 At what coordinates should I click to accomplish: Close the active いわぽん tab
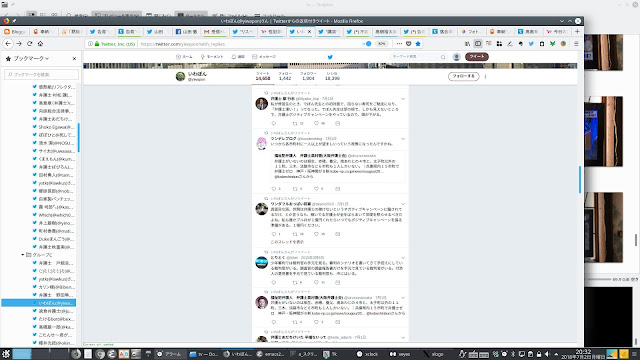pyautogui.click(x=309, y=31)
